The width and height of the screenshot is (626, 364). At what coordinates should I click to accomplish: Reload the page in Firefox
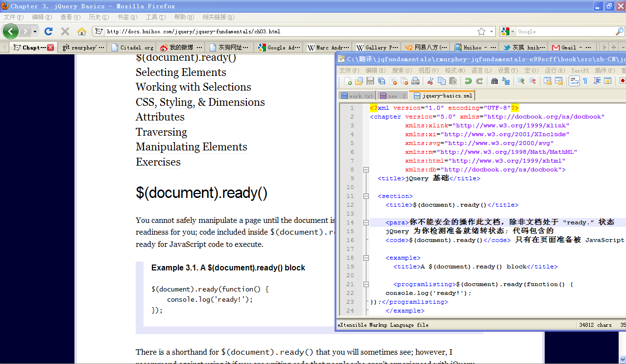point(48,31)
